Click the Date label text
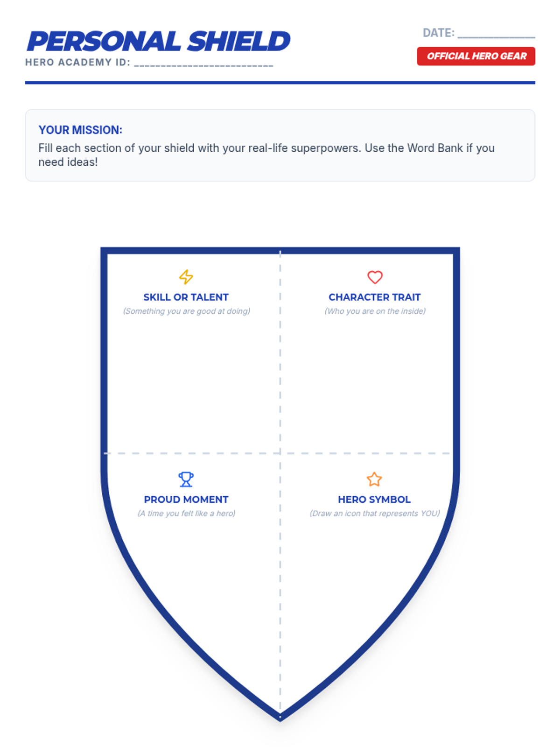Screen dimensions: 560x747 pyautogui.click(x=438, y=33)
